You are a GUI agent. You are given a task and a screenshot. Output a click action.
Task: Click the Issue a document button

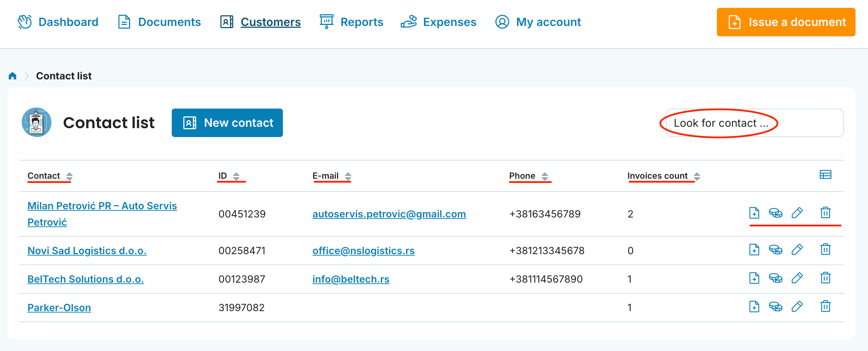coord(786,22)
